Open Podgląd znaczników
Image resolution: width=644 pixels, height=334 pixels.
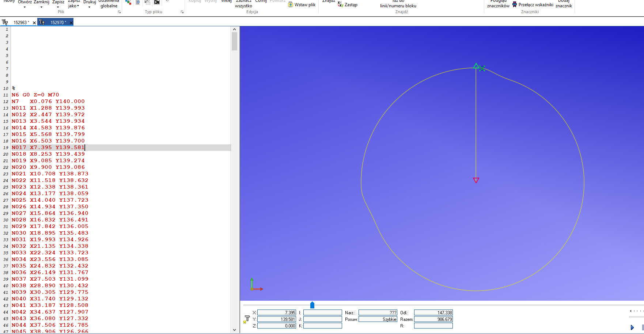tap(498, 4)
